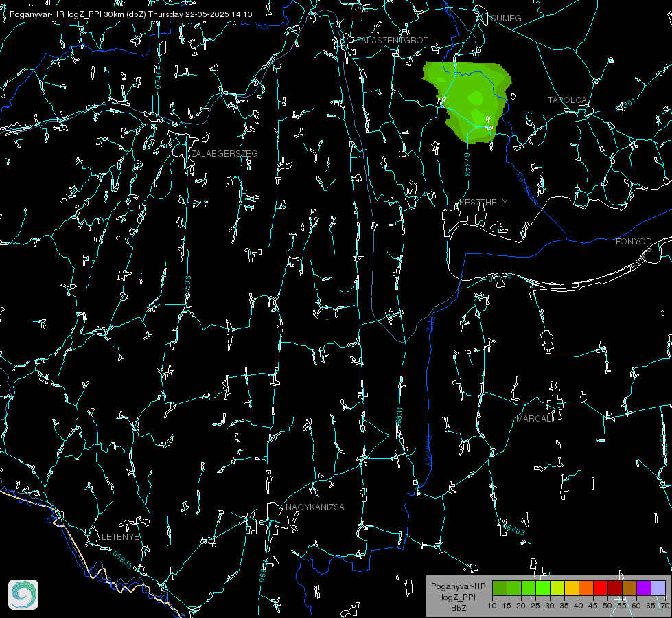This screenshot has height=618, width=672.
Task: Click the blue Somogy county label
Action: tap(428, 452)
